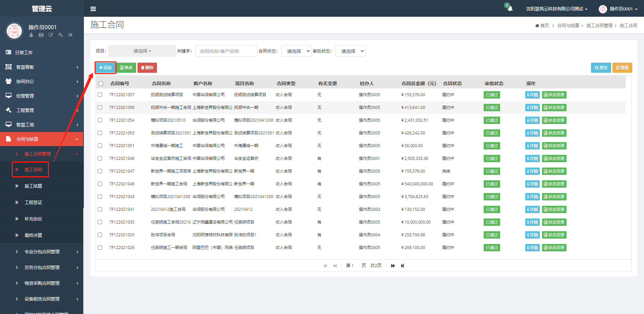Open company dropdown 沈阳慧筑云科技有限公司测试
Viewport: 644px width, 314px height.
(x=557, y=9)
